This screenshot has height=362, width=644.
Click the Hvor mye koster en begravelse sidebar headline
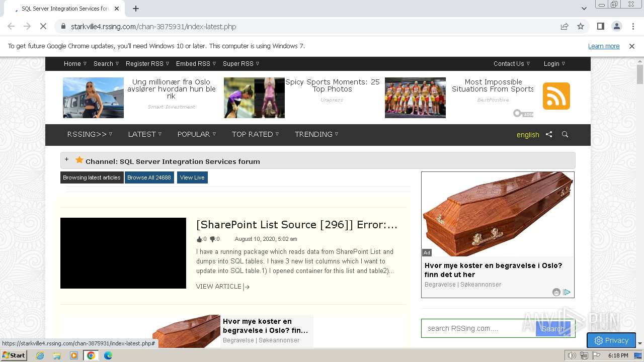[x=493, y=270]
